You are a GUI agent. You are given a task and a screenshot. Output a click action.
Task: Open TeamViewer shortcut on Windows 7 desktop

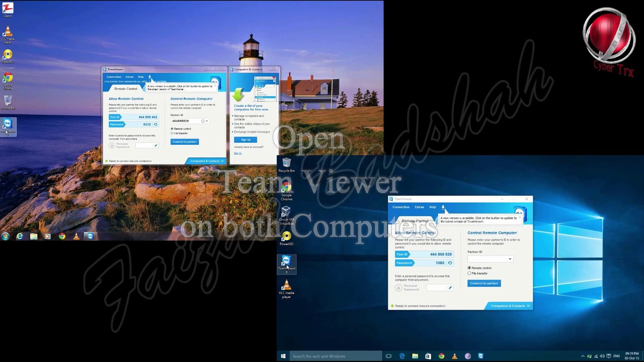(x=8, y=126)
